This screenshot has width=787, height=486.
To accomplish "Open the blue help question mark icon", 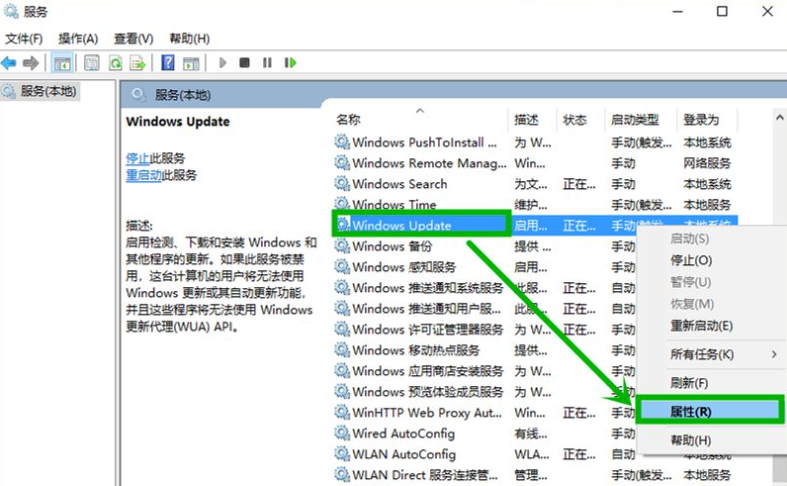I will click(167, 63).
